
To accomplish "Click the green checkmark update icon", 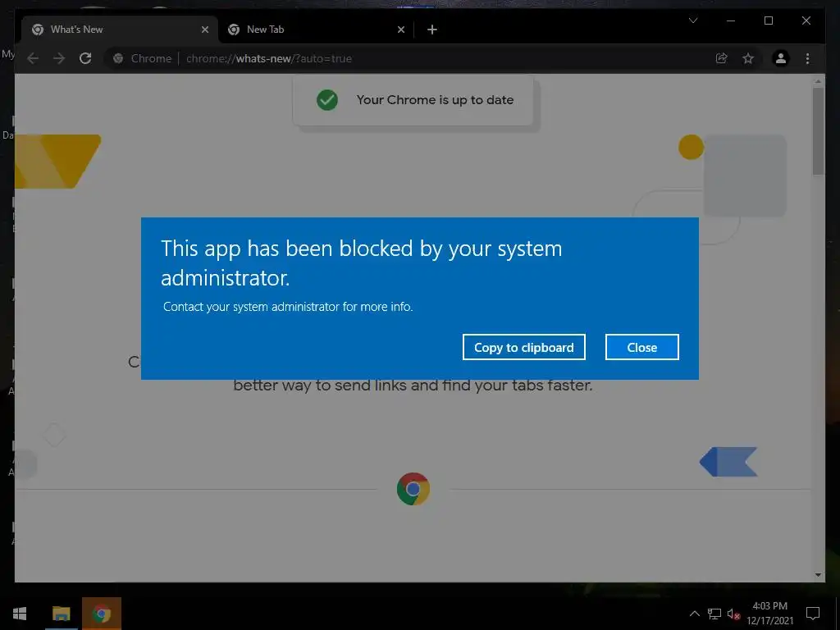I will (x=326, y=100).
